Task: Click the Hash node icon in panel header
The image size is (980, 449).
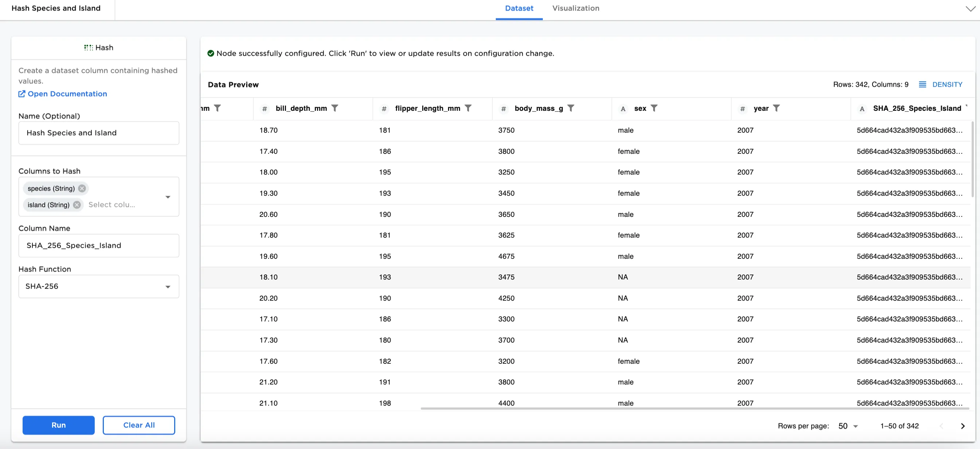Action: [x=88, y=47]
